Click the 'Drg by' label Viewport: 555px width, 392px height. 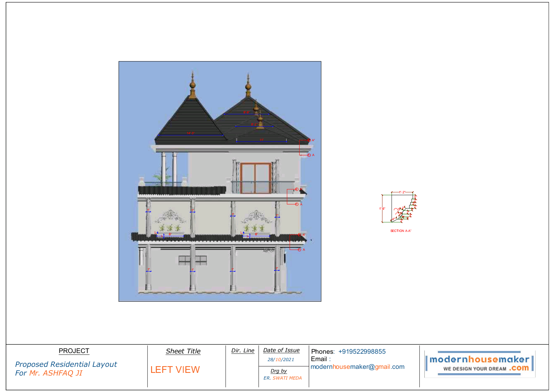[x=279, y=371]
